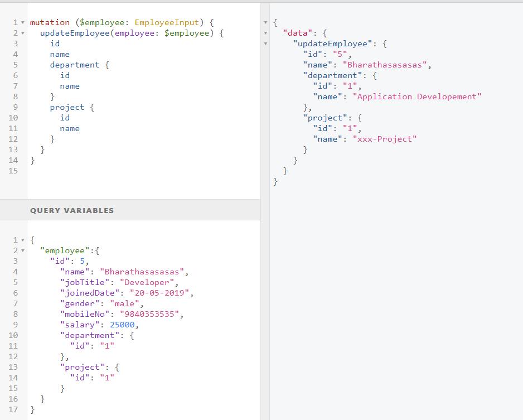Viewport: 523px width, 420px height.
Task: Select EmployeeInput type in query line 1
Action: click(167, 22)
